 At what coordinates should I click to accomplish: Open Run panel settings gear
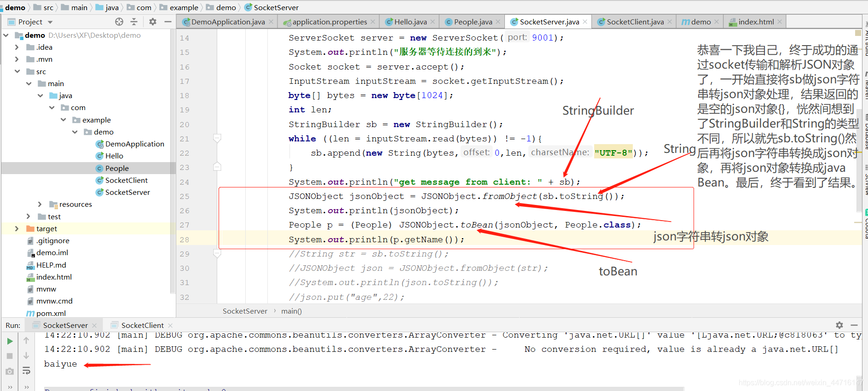coord(839,325)
